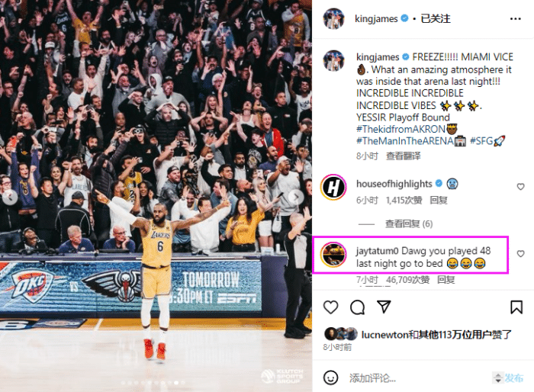534x392 pixels.
Task: Go to previous carousel photo arrow
Action: coord(10,197)
